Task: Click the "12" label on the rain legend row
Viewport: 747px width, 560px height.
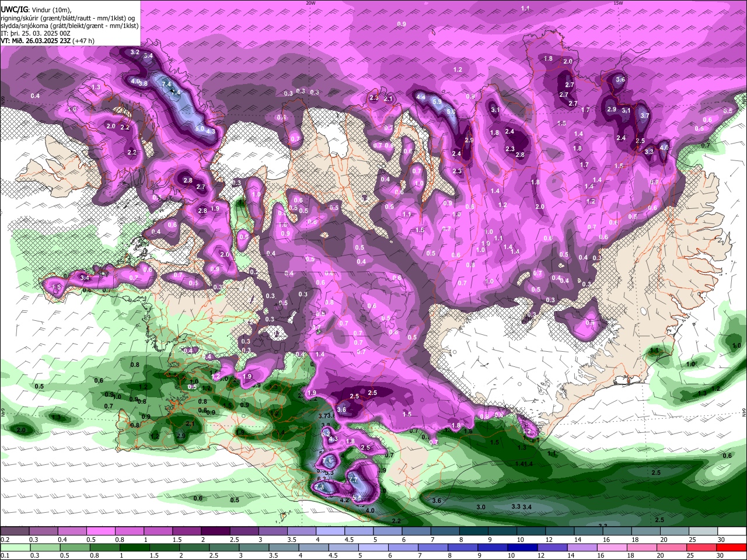Action: pos(541,556)
